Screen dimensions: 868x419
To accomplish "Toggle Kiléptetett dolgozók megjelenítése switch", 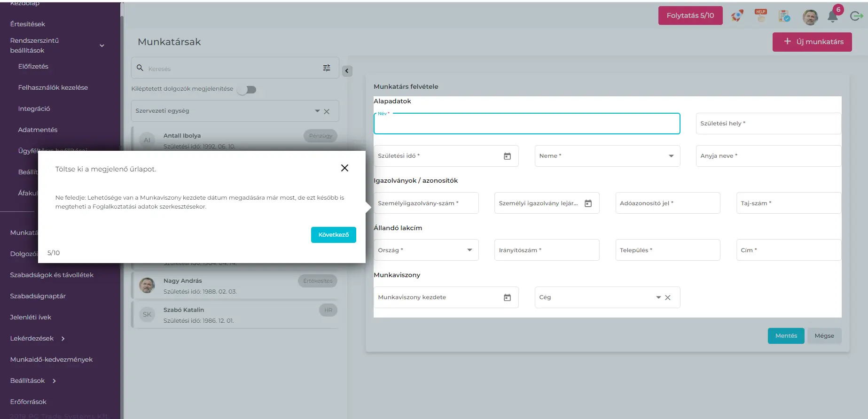I will pos(247,89).
